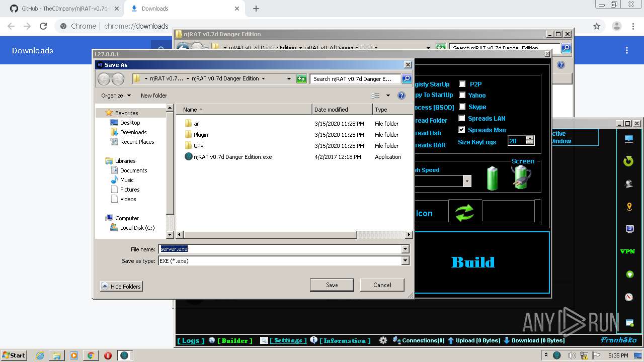Viewport: 644px width, 362px height.
Task: Click the window-with-plus icon at sidebar bottom
Action: tap(629, 322)
